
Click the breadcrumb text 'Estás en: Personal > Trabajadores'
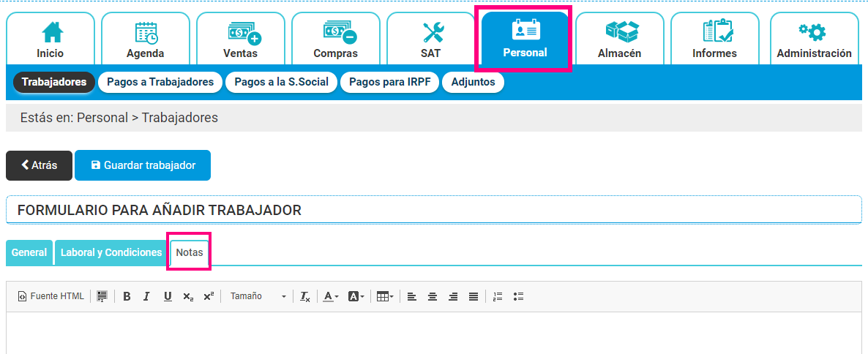(119, 118)
